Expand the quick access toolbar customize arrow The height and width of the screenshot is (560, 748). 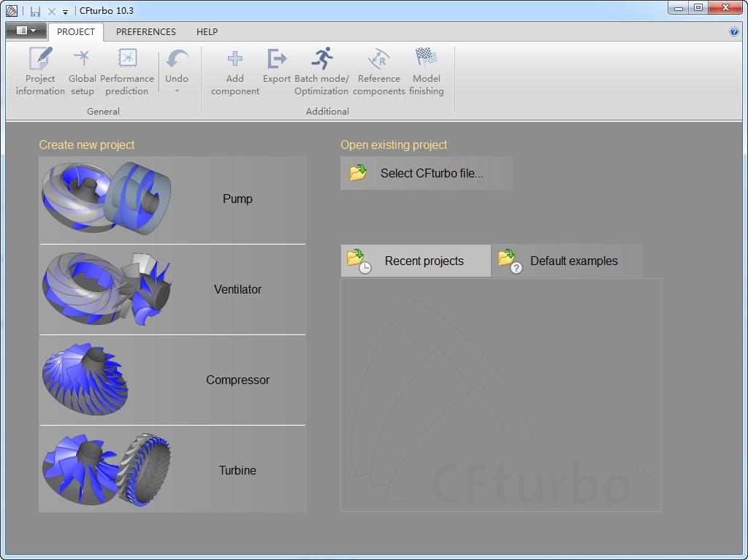tap(65, 12)
